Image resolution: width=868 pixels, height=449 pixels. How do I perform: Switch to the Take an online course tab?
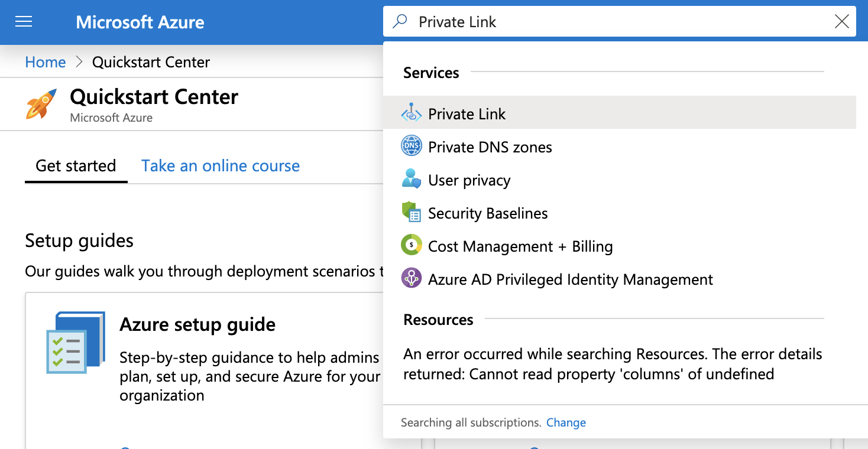(220, 166)
